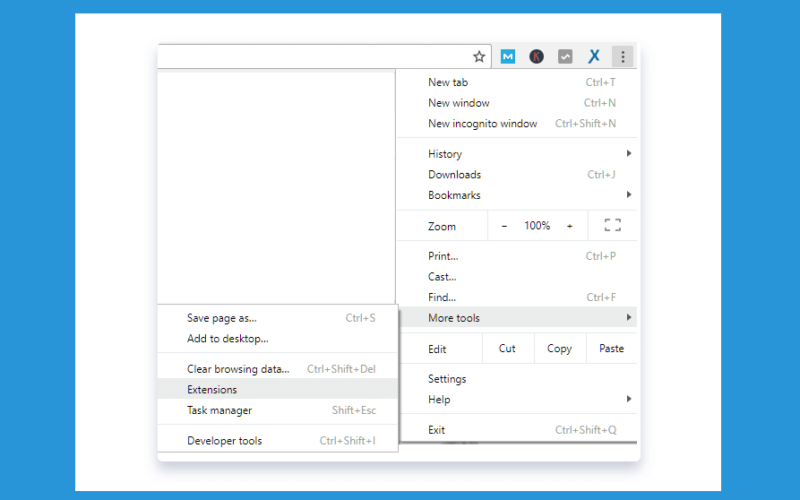Choose New window menu entry
Screen dimensions: 800x500
click(x=517, y=103)
